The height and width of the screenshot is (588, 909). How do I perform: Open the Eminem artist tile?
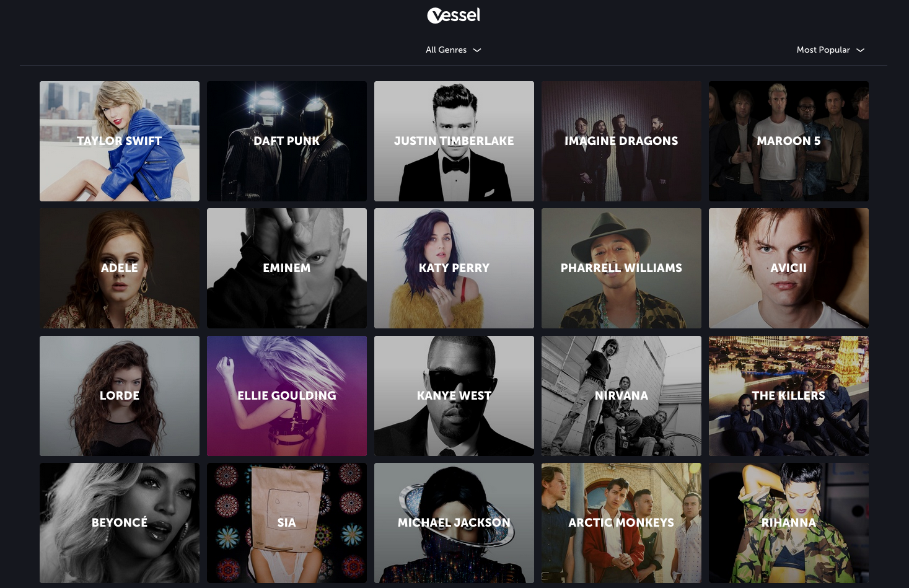coord(287,268)
